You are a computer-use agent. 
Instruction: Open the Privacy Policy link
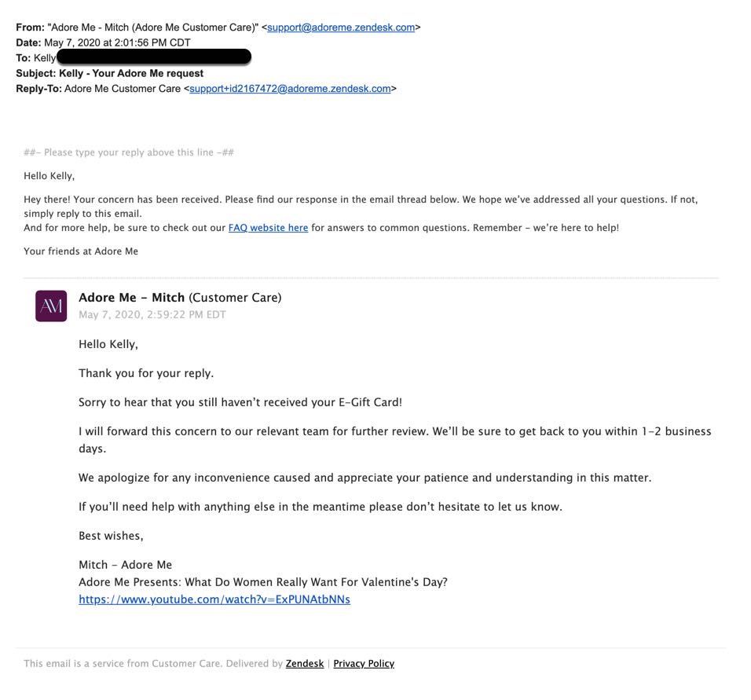364,664
